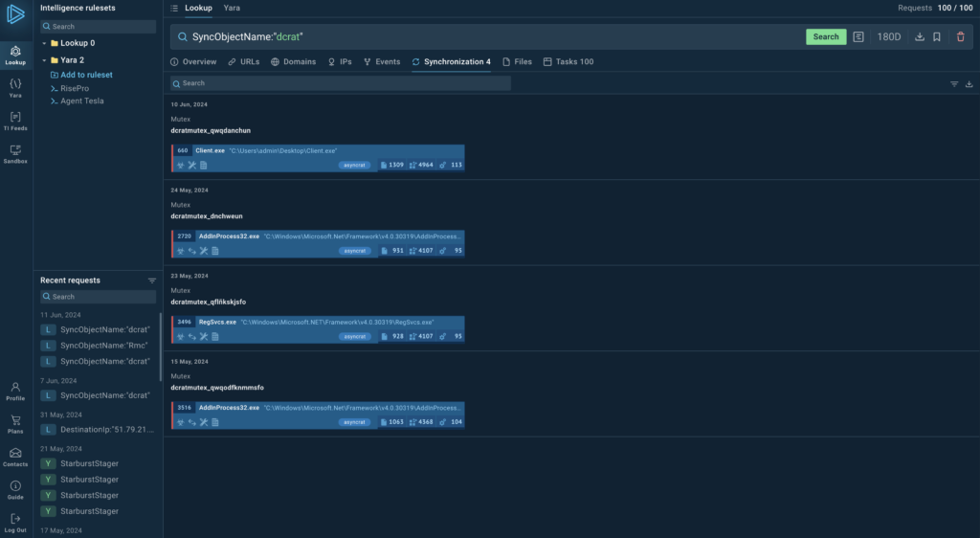Click the Log Out icon
The width and height of the screenshot is (980, 538).
click(x=15, y=523)
